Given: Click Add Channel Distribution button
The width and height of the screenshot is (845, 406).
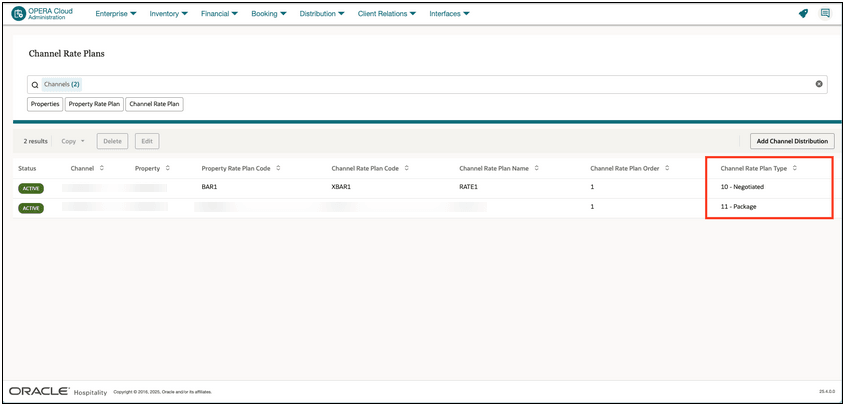Looking at the screenshot, I should click(x=792, y=141).
